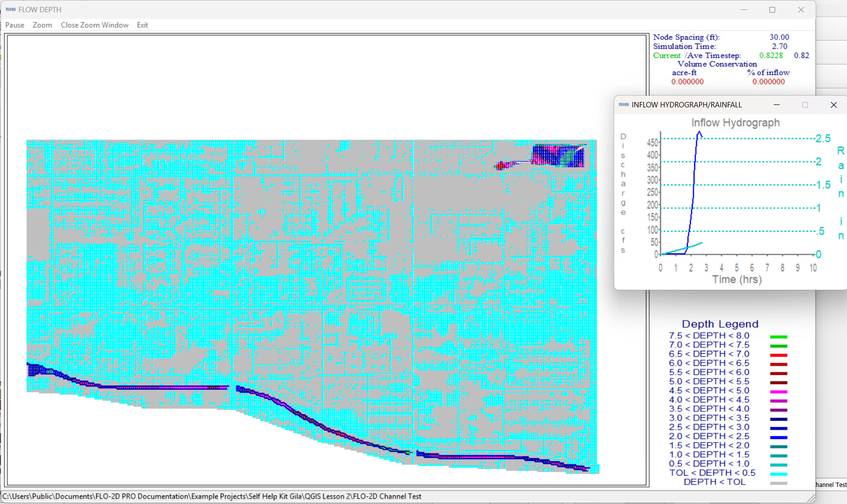
Task: Choose Exit from the menu bar
Action: click(142, 25)
